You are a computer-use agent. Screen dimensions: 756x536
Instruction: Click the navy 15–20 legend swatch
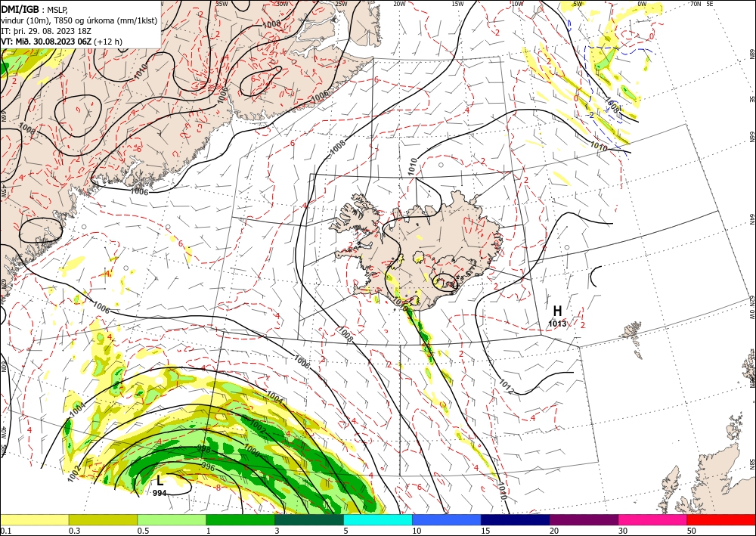pos(516,519)
